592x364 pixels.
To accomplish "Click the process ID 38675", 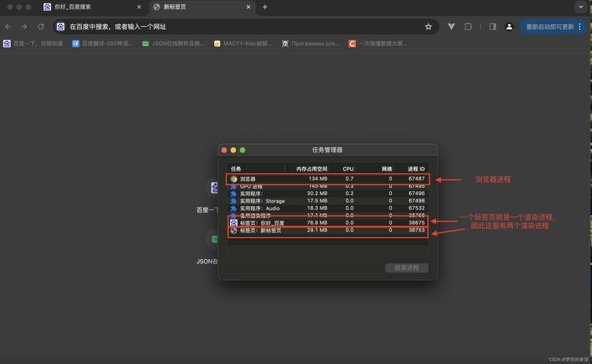I will pyautogui.click(x=417, y=223).
